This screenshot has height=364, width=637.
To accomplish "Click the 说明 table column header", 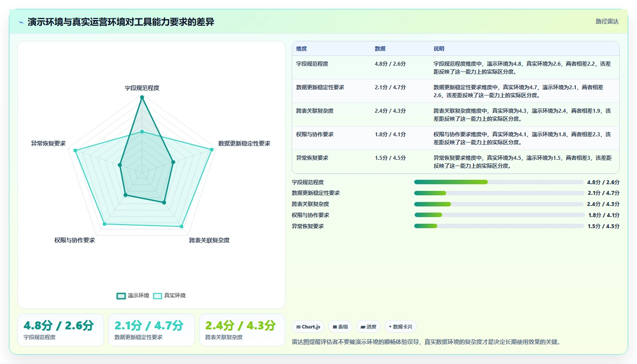I will (439, 49).
